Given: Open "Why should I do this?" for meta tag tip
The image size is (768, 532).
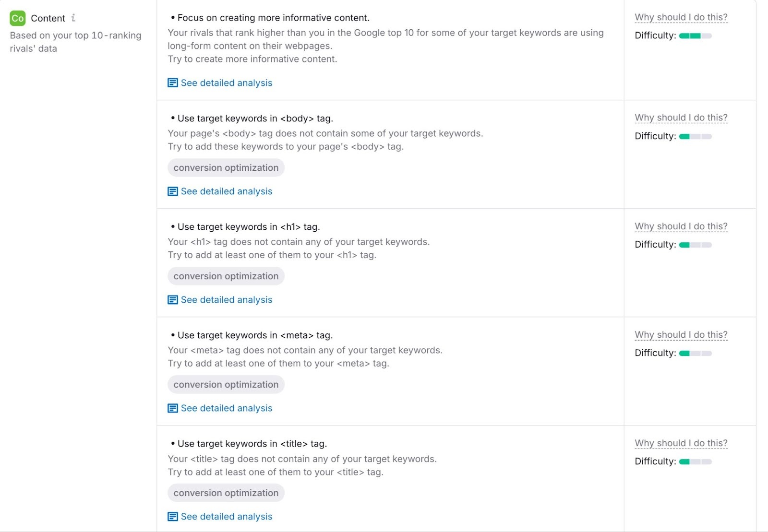Looking at the screenshot, I should (x=681, y=334).
